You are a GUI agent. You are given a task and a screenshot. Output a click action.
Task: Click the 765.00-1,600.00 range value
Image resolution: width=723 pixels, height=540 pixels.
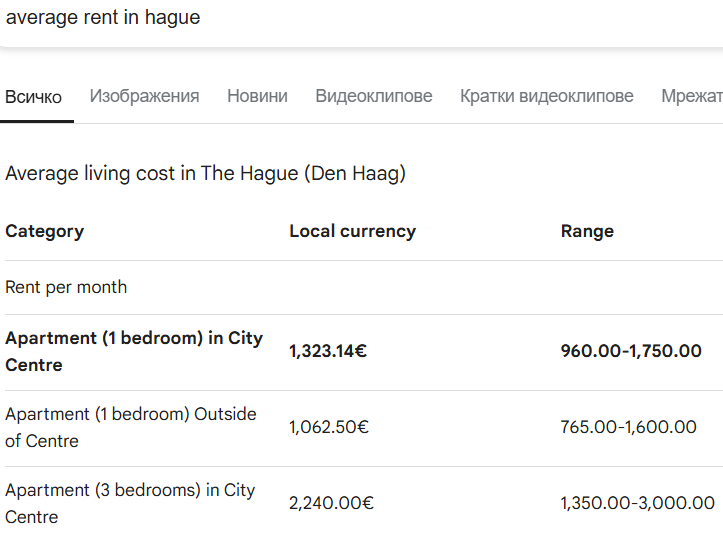point(629,427)
